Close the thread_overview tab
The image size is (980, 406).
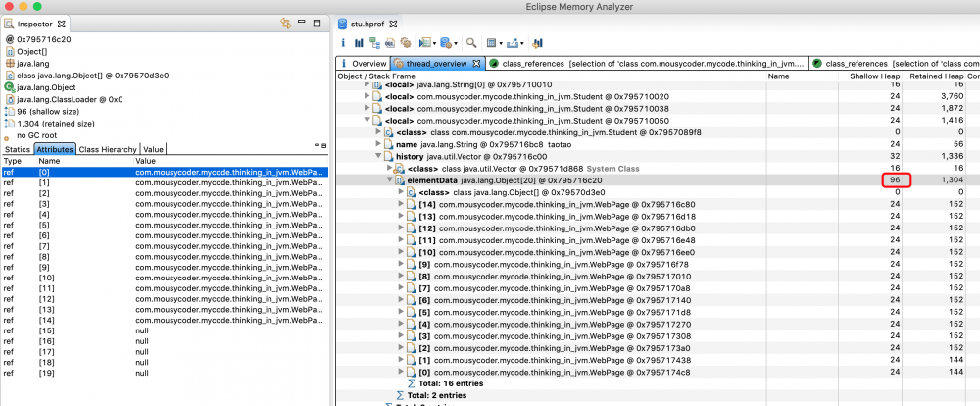click(477, 64)
